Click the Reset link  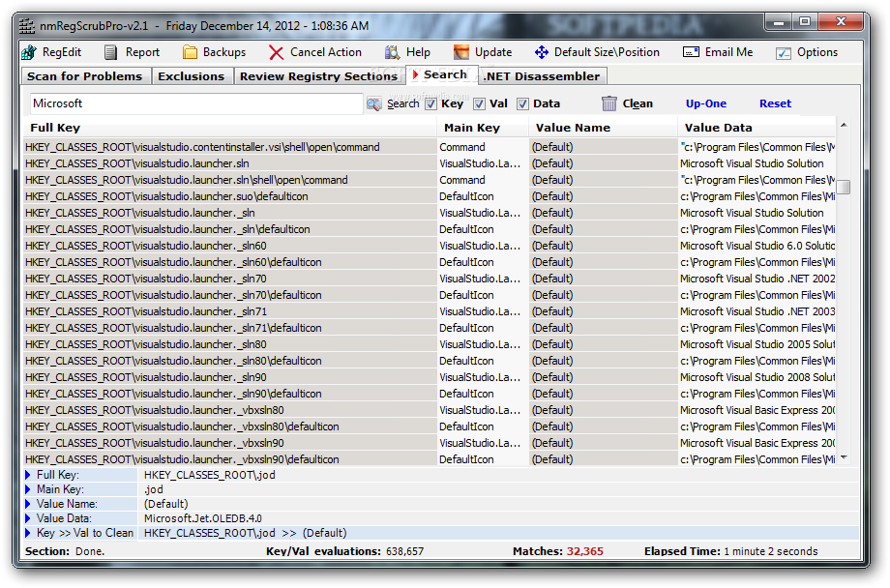[775, 103]
